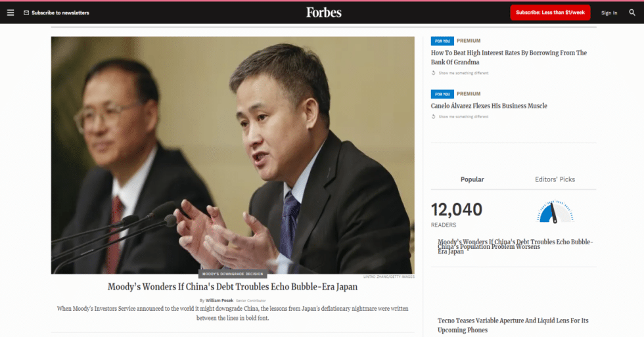Screen dimensions: 644x337
Task: Click the Sign In link
Action: click(609, 12)
